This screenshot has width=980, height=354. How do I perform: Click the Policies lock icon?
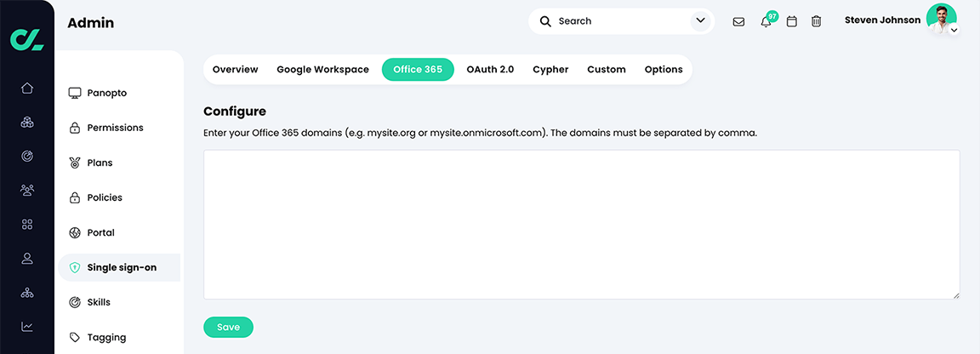(x=74, y=198)
